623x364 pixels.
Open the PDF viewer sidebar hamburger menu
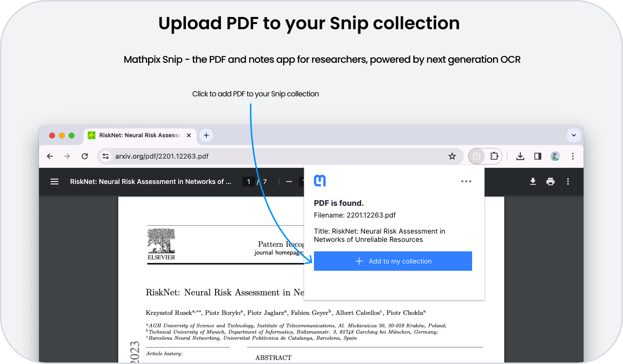click(x=55, y=182)
